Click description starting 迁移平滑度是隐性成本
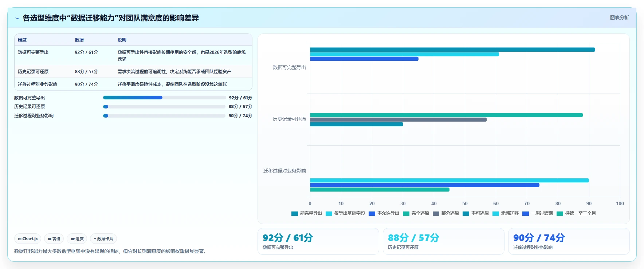 pos(172,84)
